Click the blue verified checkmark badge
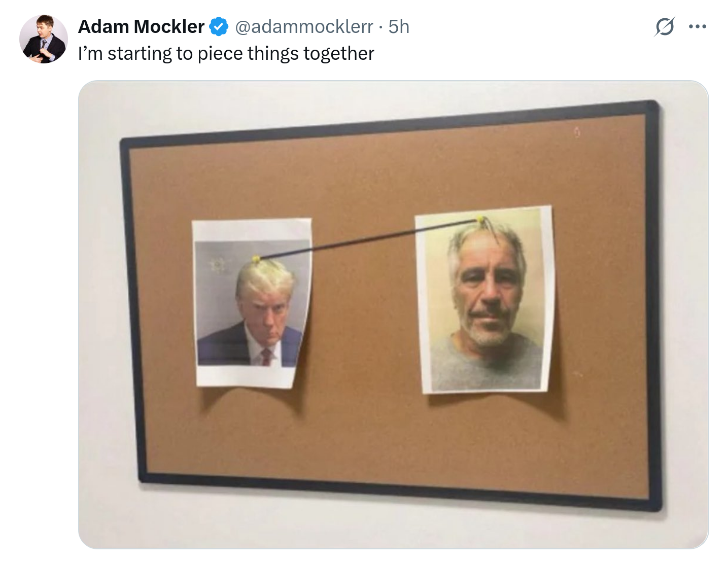This screenshot has height=562, width=728. (219, 26)
